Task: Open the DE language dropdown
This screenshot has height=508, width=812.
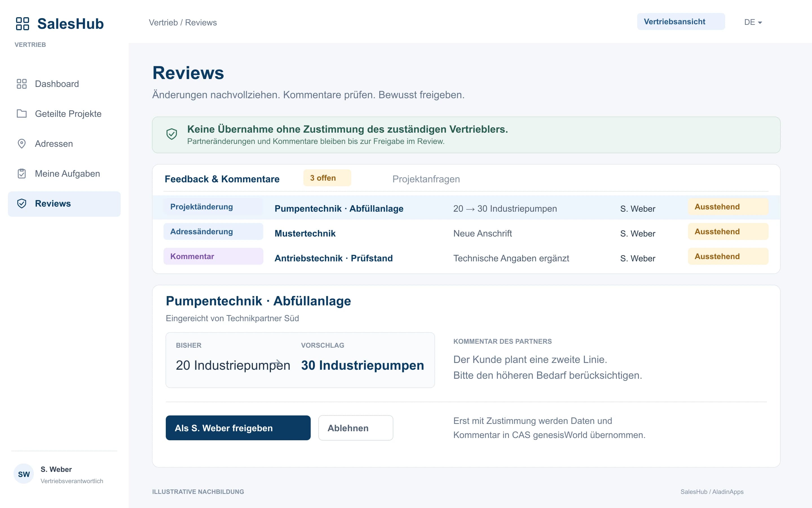Action: pyautogui.click(x=753, y=22)
